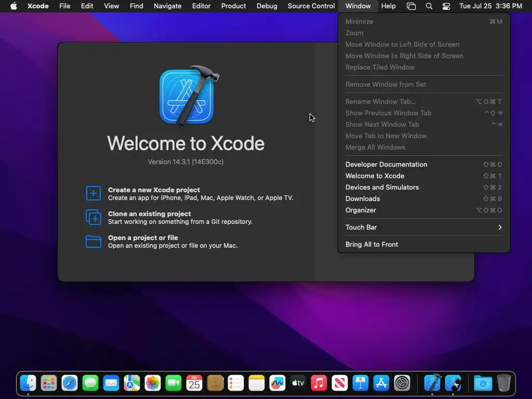Open the Trash in the Dock
Viewport: 532px width, 399px height.
click(504, 383)
